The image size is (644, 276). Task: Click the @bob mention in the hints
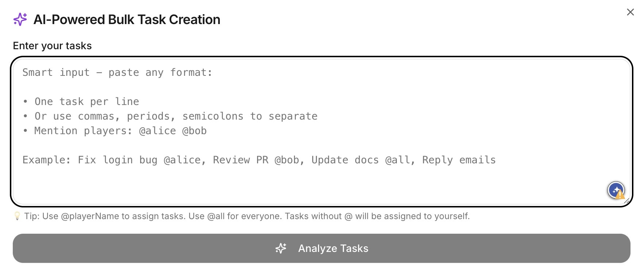[x=194, y=131]
